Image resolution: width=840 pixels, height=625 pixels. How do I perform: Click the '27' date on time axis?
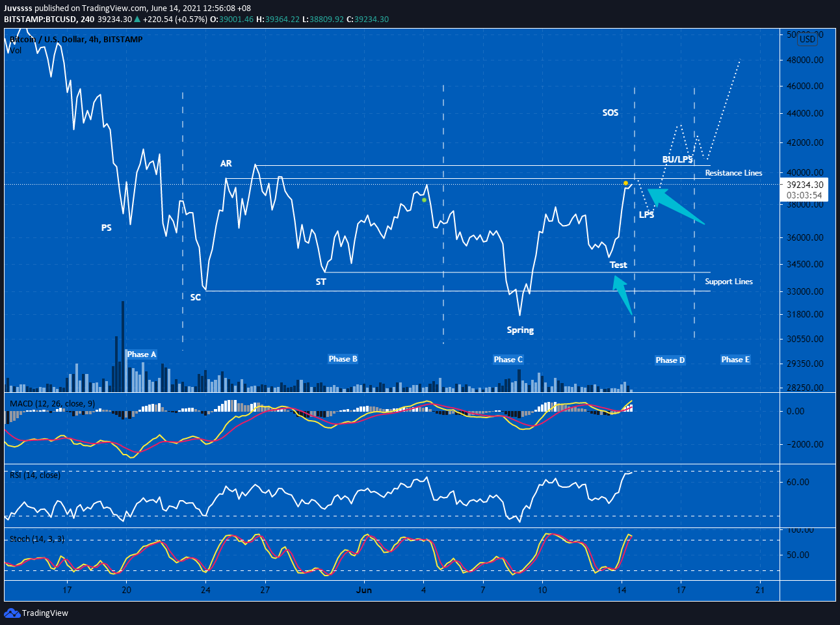tap(265, 590)
